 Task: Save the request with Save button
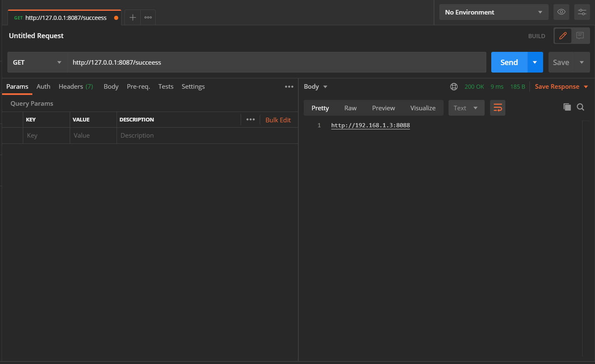[x=561, y=62]
